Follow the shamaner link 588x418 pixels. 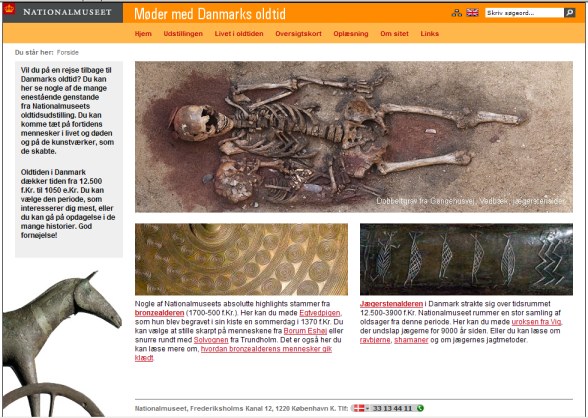(411, 340)
